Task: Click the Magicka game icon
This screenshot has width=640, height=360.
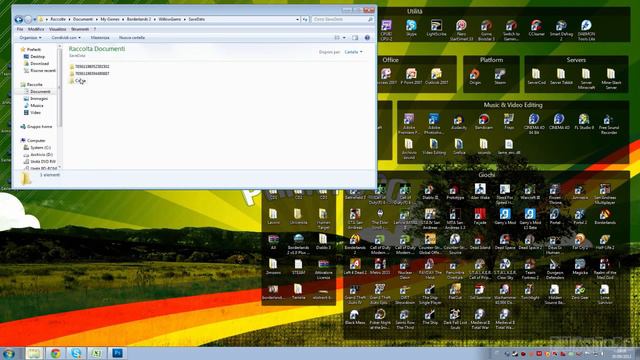Action: coord(580,267)
